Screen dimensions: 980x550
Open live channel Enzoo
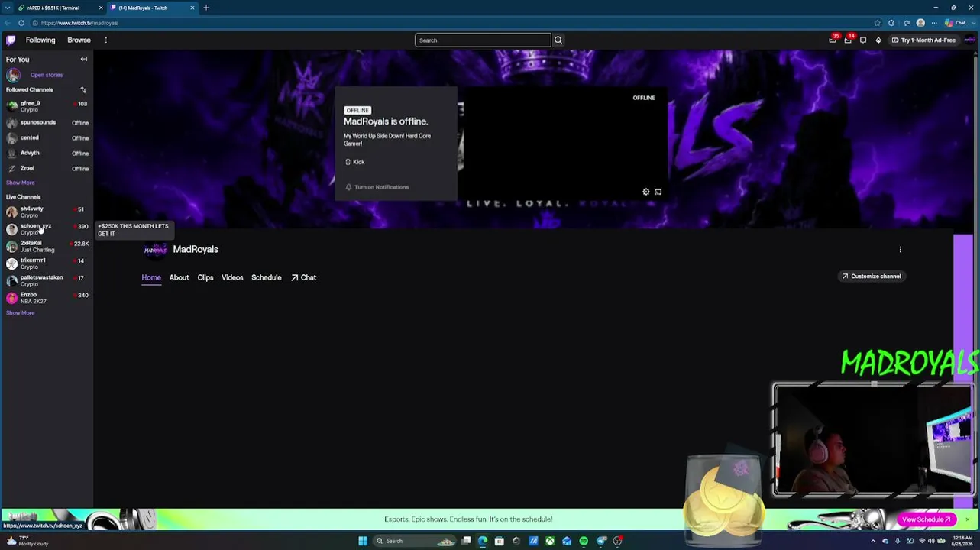pyautogui.click(x=47, y=298)
